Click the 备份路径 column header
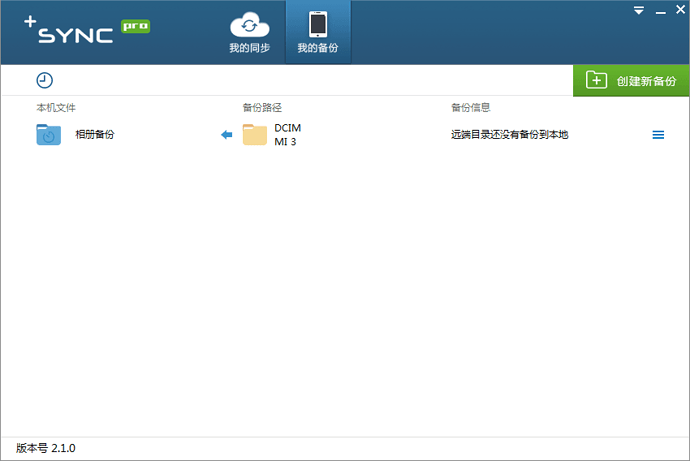690x461 pixels. [x=262, y=107]
